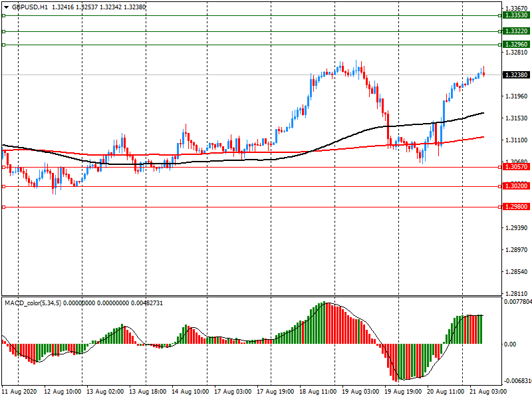Screen dimensions: 532x399
Task: Select the left handle of the 1.30570 line
Action: pyautogui.click(x=4, y=168)
